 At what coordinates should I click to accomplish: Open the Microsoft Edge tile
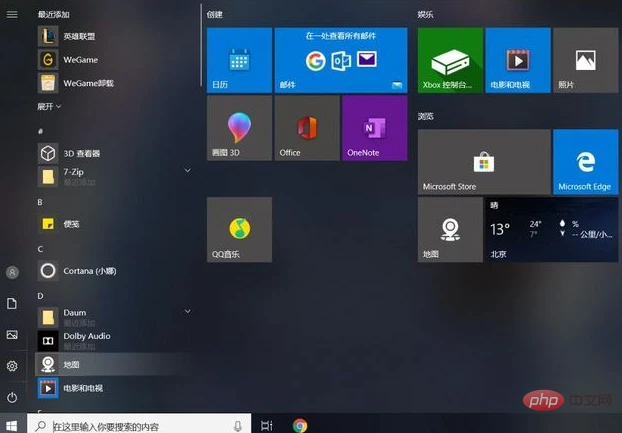point(586,162)
